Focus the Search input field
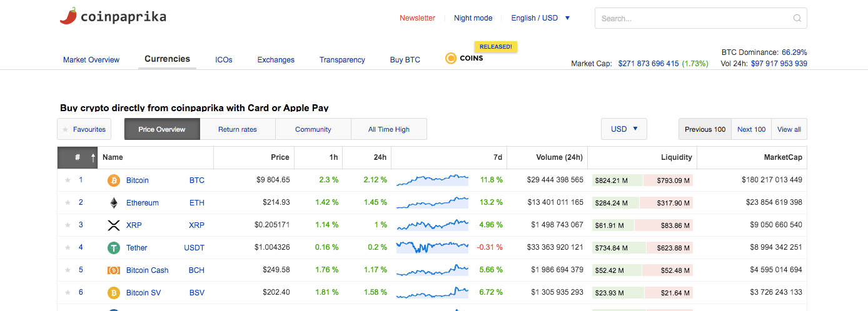Screen dimensions: 868x311 (x=694, y=18)
